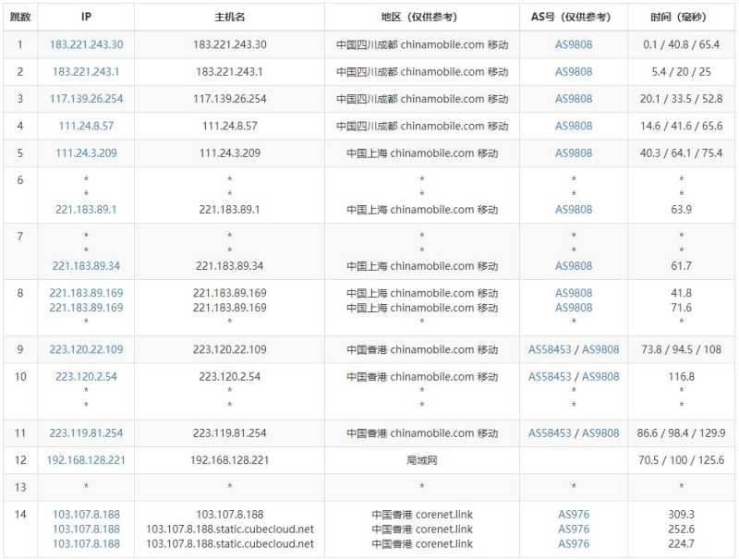This screenshot has width=739, height=560.
Task: Click IP link 117.139.26.254
Action: [x=86, y=99]
